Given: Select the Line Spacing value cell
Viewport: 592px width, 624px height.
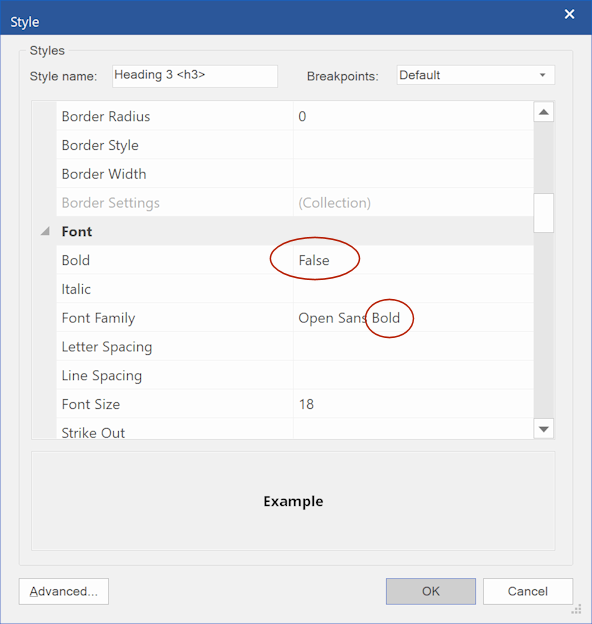Looking at the screenshot, I should click(413, 375).
